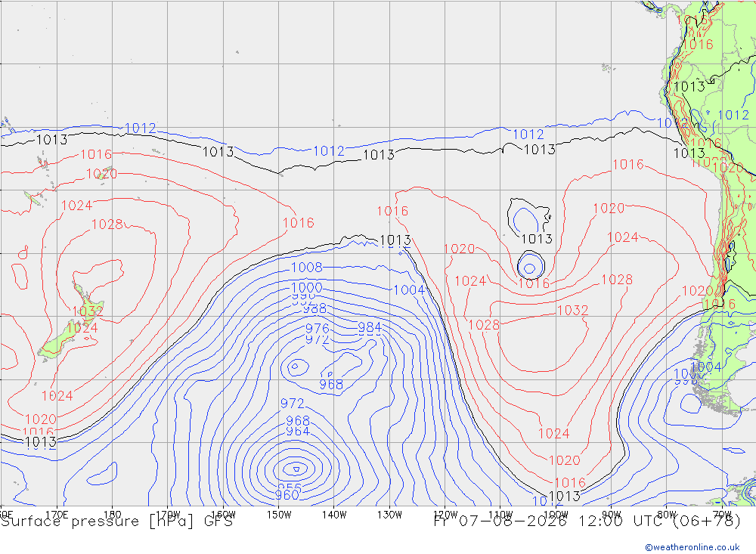Image resolution: width=756 pixels, height=554 pixels.
Task: Click the blue '1004' label beside the 1000 isobar
Action: [x=409, y=289]
